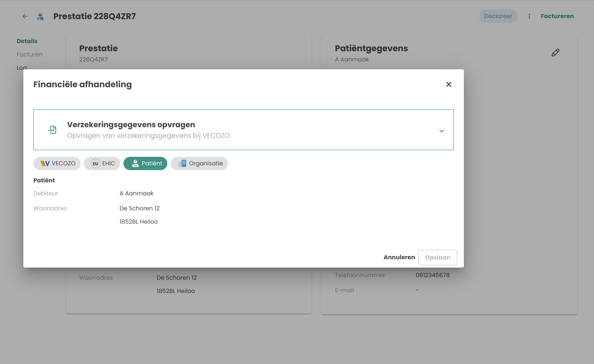
Task: Click the document import icon in the dropdown
Action: coord(52,130)
